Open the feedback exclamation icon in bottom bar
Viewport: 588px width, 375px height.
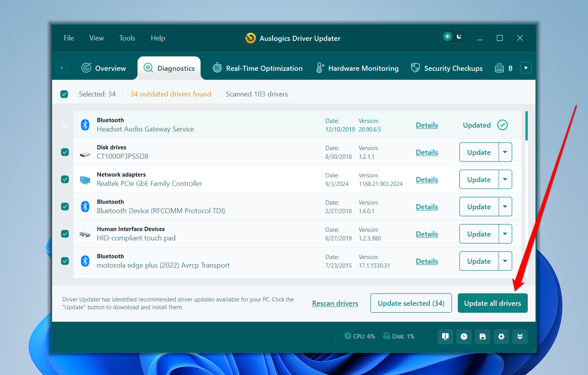coord(445,336)
